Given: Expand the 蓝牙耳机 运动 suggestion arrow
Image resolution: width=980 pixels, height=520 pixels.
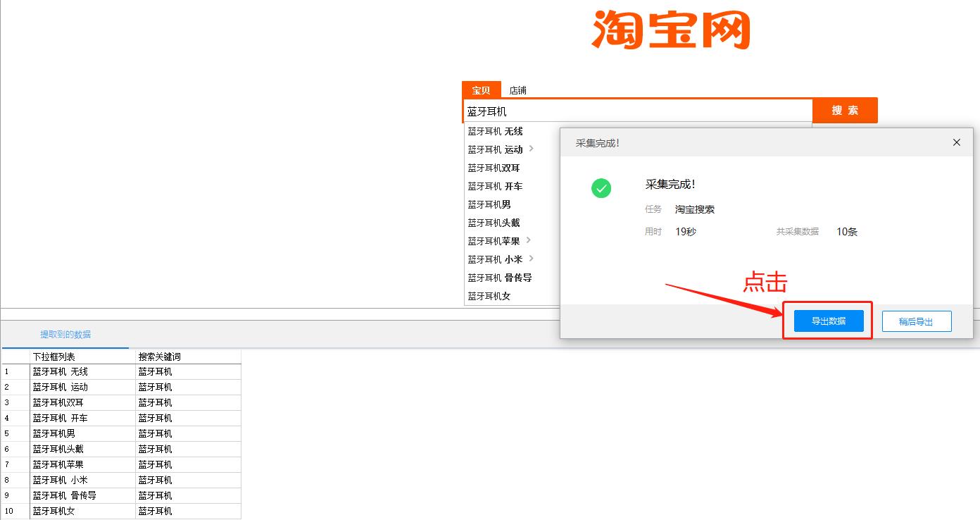Looking at the screenshot, I should [532, 149].
